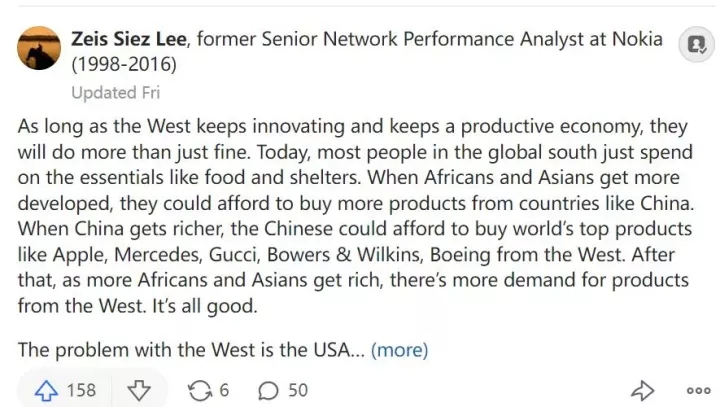Expand the answer with the (more) link
This screenshot has height=407, width=720.
click(x=399, y=350)
